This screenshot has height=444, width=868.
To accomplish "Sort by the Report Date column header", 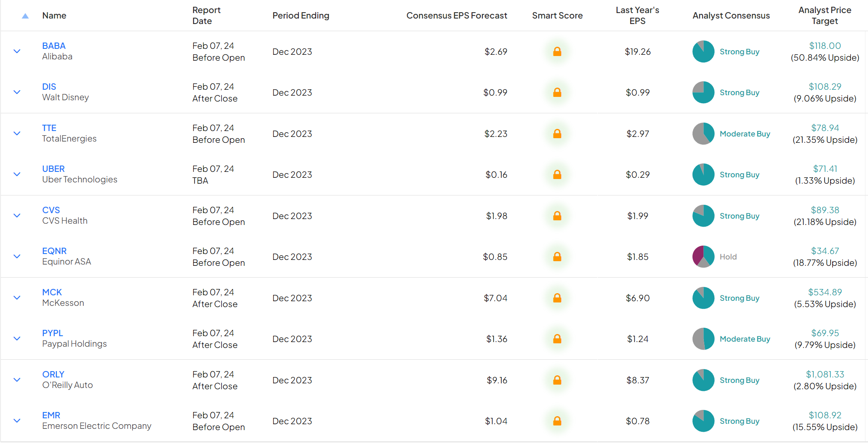I will (206, 16).
